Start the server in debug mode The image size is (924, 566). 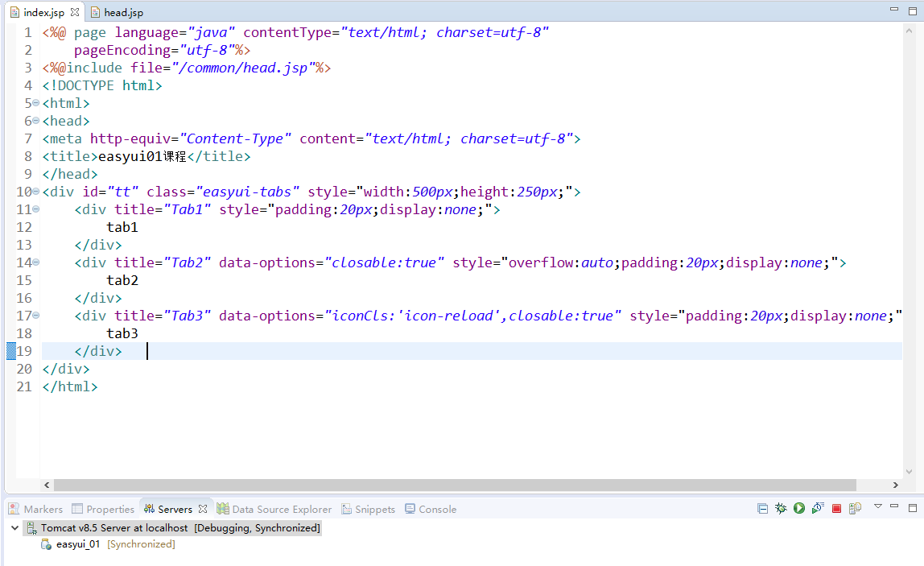coord(781,508)
